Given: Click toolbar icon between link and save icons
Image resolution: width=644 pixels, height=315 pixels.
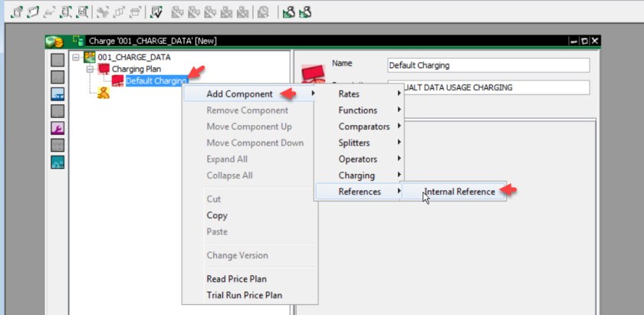Looking at the screenshot, I should point(66,12).
